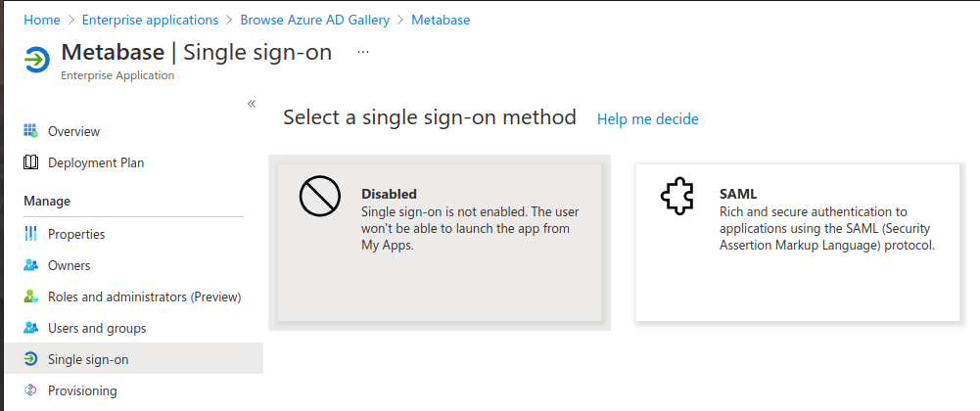Click the Disabled prohibition circle icon
Viewport: 980px width, 411px height.
tap(319, 198)
